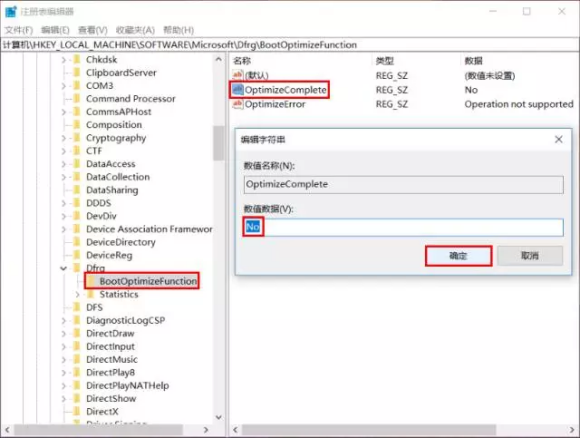Image resolution: width=580 pixels, height=438 pixels.
Task: Select the DeviceDirectory tree item
Action: tap(121, 242)
